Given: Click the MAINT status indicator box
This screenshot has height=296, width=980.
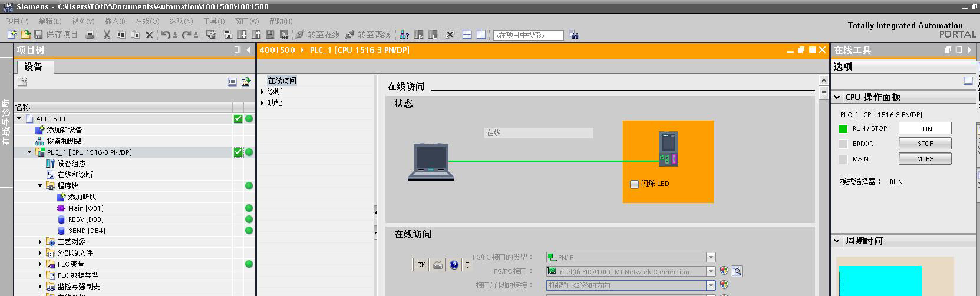Looking at the screenshot, I should (x=843, y=159).
